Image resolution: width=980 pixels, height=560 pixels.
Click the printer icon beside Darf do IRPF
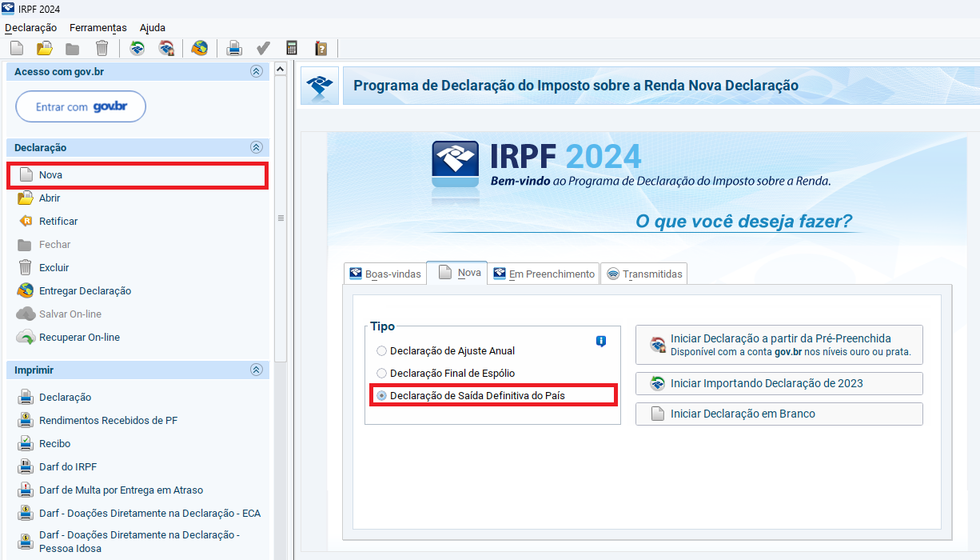click(x=26, y=467)
